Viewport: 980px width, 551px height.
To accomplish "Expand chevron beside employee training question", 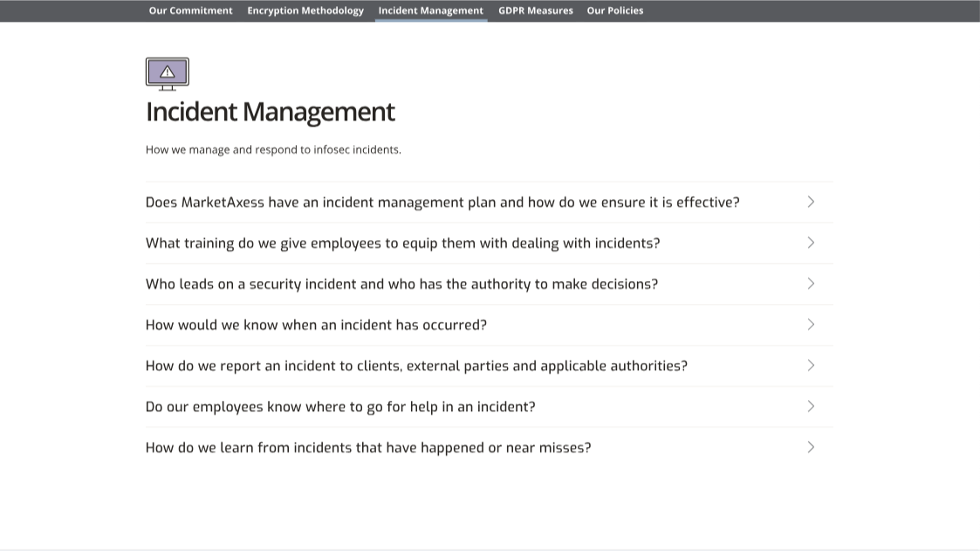I will [x=811, y=243].
